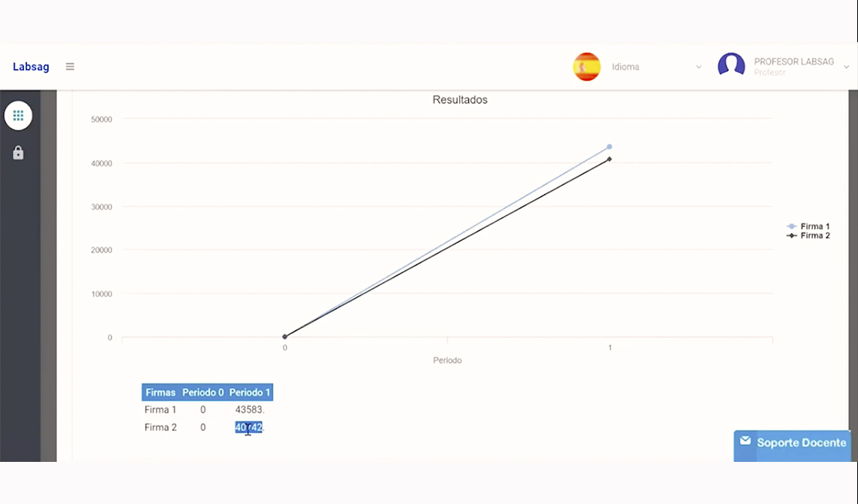Click the apps grid icon in sidebar

pos(18,116)
